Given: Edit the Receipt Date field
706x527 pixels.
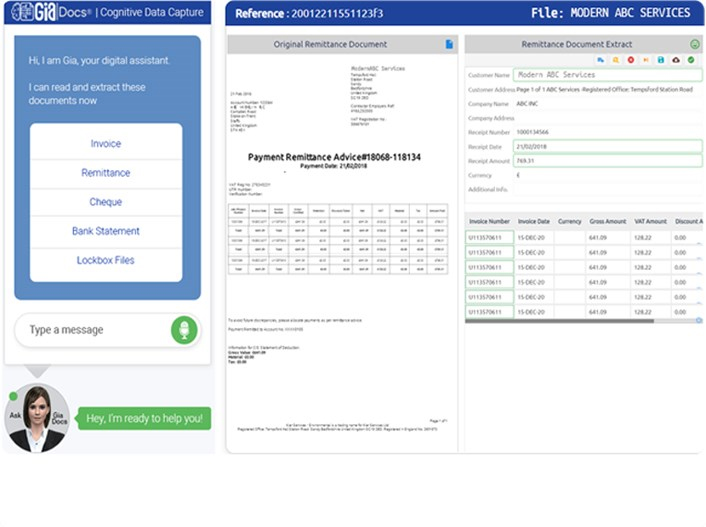Looking at the screenshot, I should [607, 146].
